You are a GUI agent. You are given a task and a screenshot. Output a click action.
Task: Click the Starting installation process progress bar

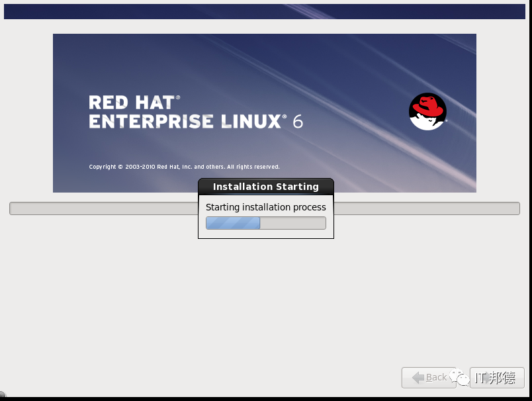point(265,223)
